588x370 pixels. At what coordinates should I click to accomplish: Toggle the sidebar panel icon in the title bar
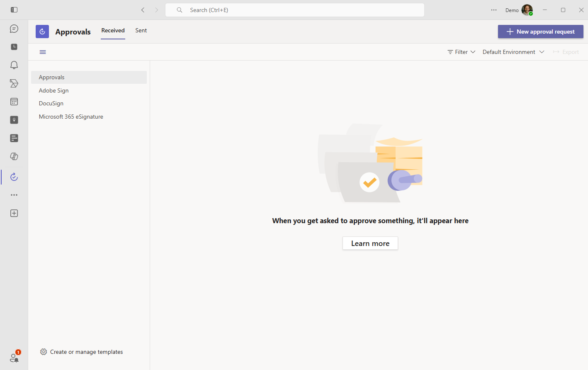(14, 10)
